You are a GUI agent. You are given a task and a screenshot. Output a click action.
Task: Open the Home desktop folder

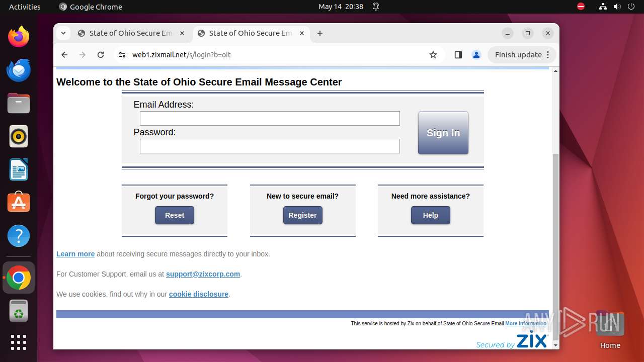(610, 329)
